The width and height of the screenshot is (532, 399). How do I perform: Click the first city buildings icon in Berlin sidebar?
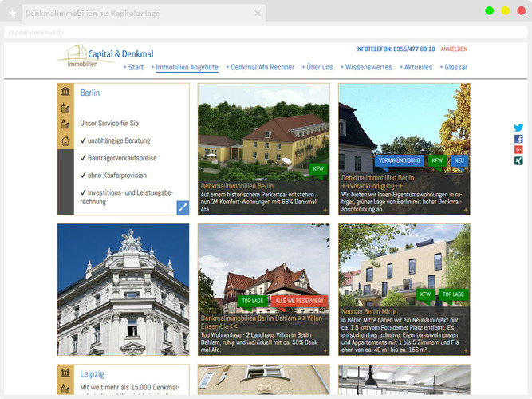pyautogui.click(x=65, y=108)
